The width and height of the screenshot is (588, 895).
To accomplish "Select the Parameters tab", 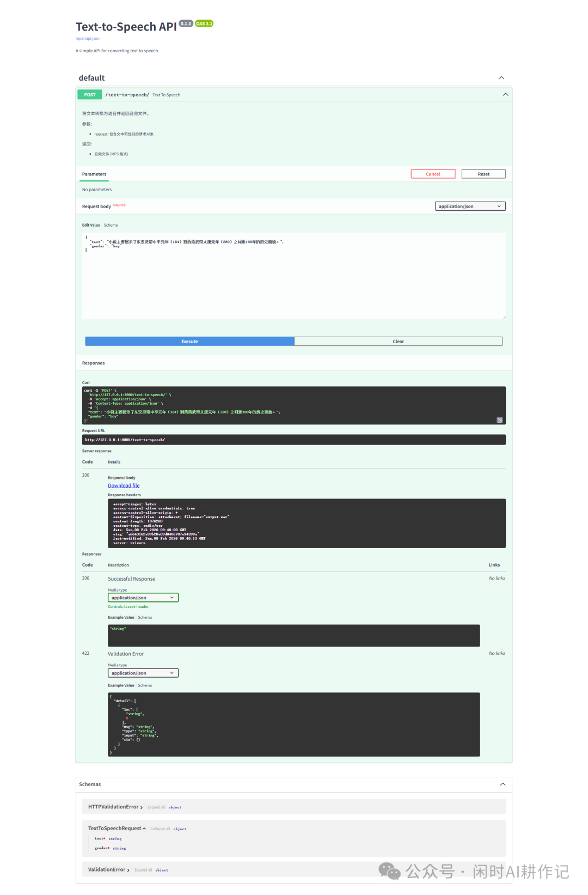I will (94, 174).
